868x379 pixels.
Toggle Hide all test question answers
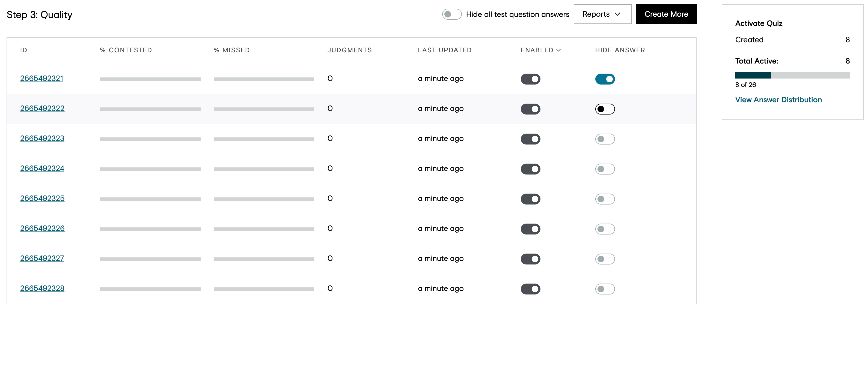click(452, 14)
